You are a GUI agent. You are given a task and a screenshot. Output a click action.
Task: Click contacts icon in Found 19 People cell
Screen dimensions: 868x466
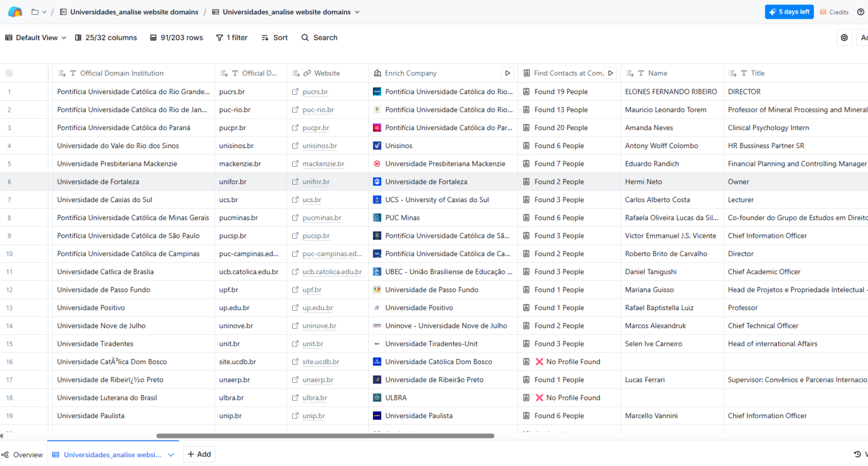[x=527, y=92]
